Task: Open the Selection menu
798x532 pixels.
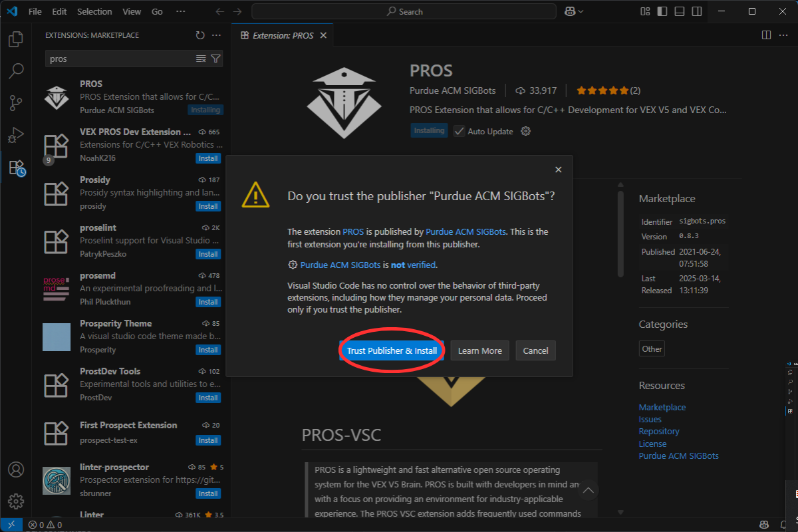Action: (94, 11)
